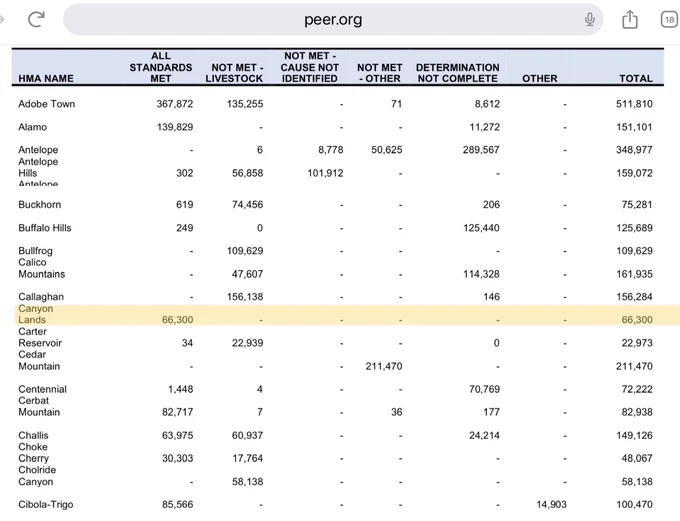Screen dimensions: 680x521
Task: Select the Buffalo Hills total 125,689
Action: [634, 228]
